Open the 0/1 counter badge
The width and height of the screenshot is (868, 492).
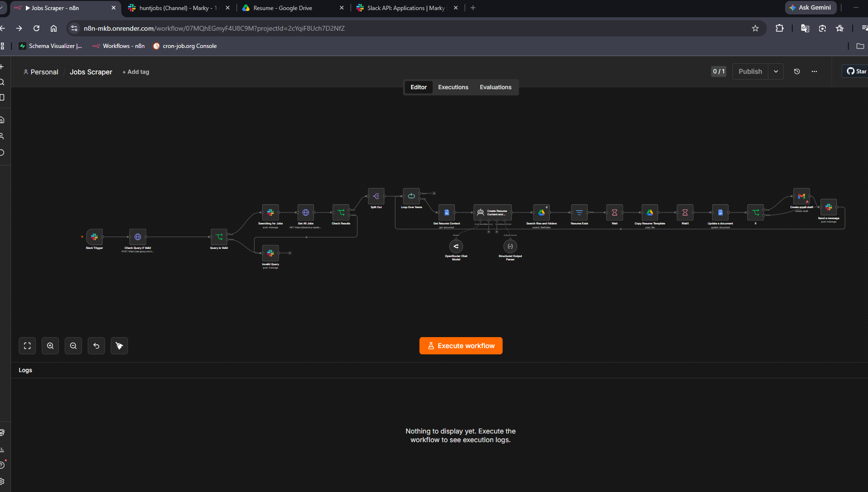(718, 71)
